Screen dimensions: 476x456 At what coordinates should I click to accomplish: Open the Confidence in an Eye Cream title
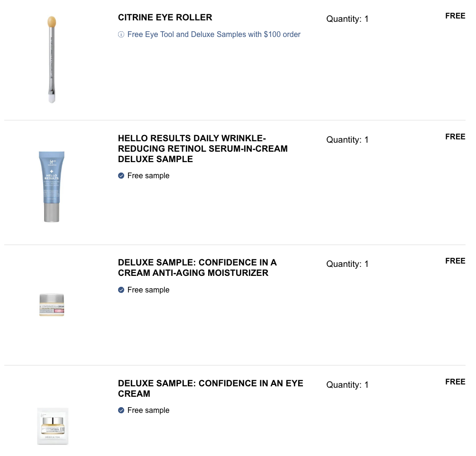[x=211, y=388]
